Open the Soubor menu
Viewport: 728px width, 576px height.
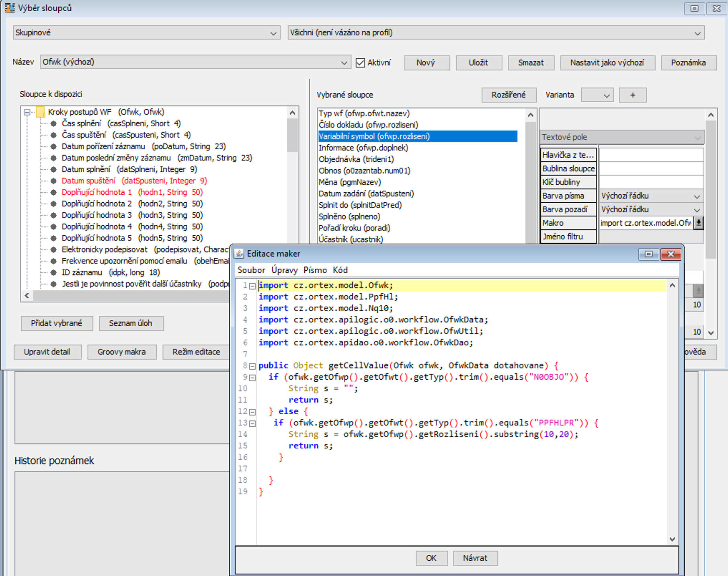[x=251, y=270]
